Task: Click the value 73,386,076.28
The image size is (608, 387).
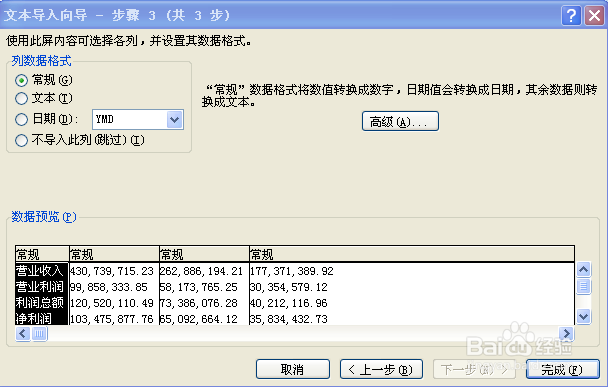Action: click(199, 303)
